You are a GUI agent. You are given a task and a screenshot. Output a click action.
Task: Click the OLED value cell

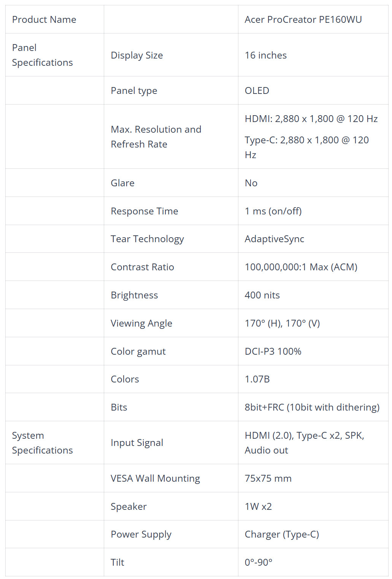click(313, 90)
